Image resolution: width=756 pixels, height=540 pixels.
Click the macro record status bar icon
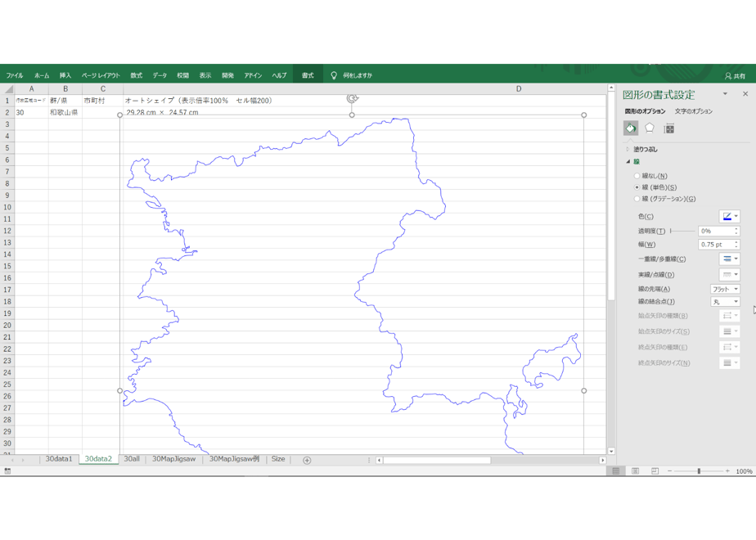7,471
